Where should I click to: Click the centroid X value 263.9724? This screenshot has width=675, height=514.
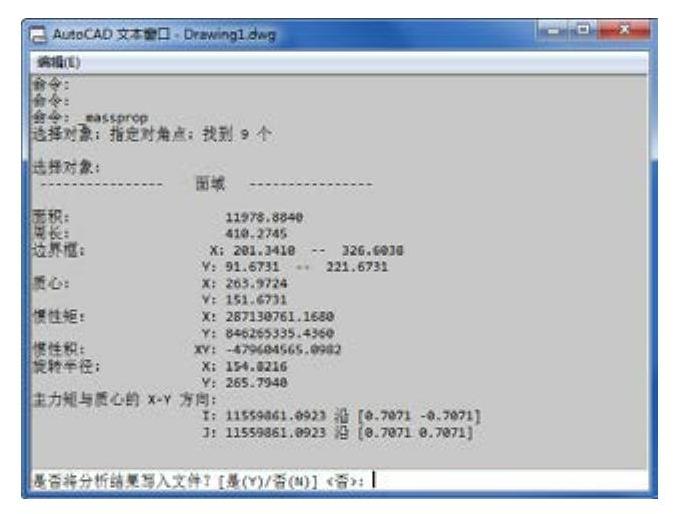click(256, 284)
